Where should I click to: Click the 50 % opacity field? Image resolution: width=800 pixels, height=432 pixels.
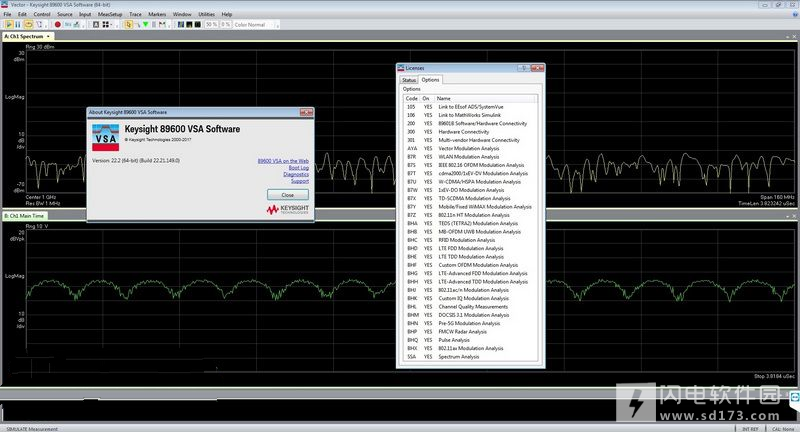coord(211,24)
